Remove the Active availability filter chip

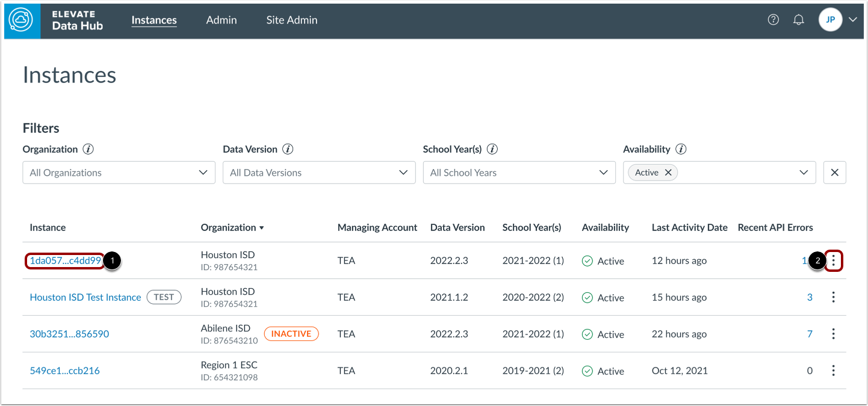pyautogui.click(x=668, y=173)
